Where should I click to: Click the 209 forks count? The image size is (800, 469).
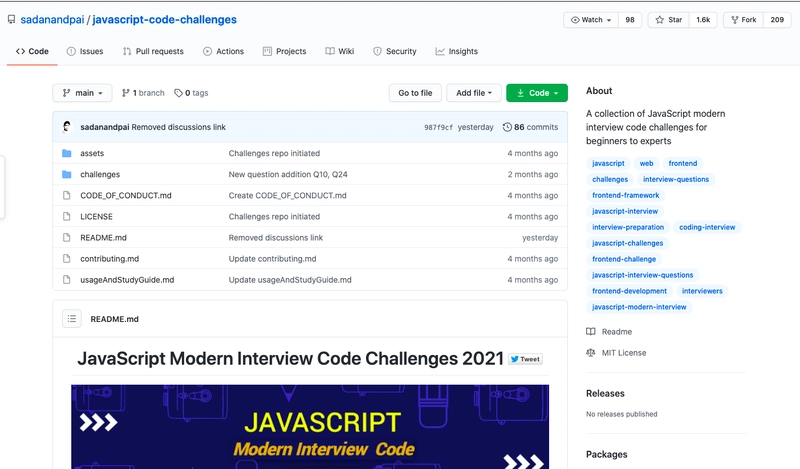click(x=777, y=20)
